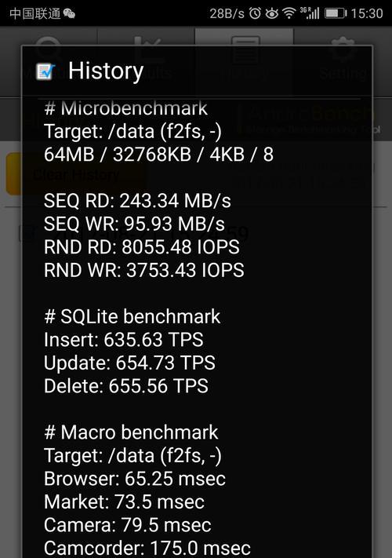Viewport: 392px width, 558px height.
Task: Open the dimmed Results chart tab
Action: tap(147, 61)
